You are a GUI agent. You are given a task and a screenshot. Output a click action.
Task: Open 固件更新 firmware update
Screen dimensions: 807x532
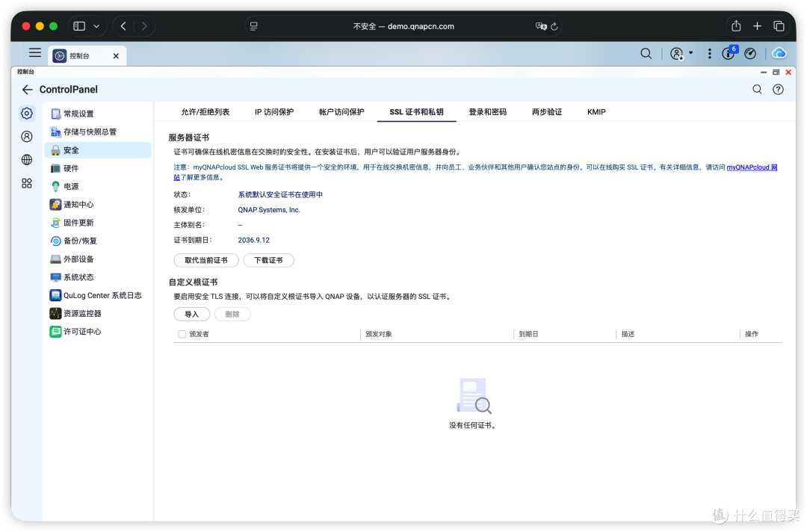pos(98,223)
